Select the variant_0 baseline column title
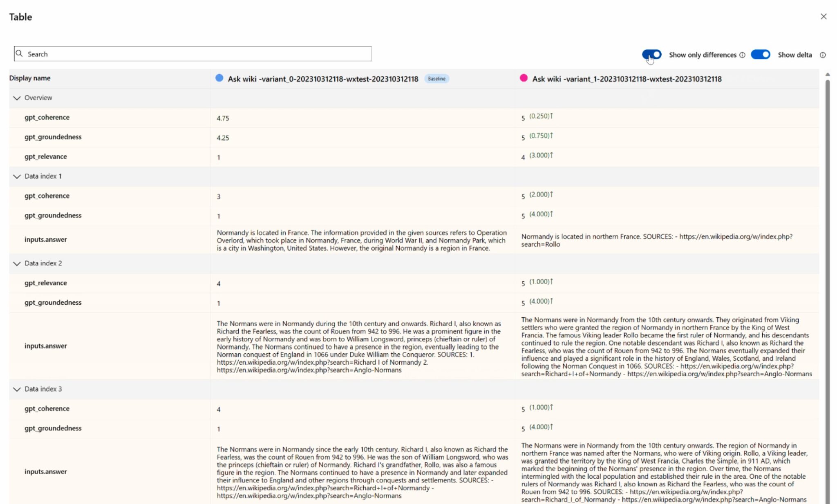 323,79
